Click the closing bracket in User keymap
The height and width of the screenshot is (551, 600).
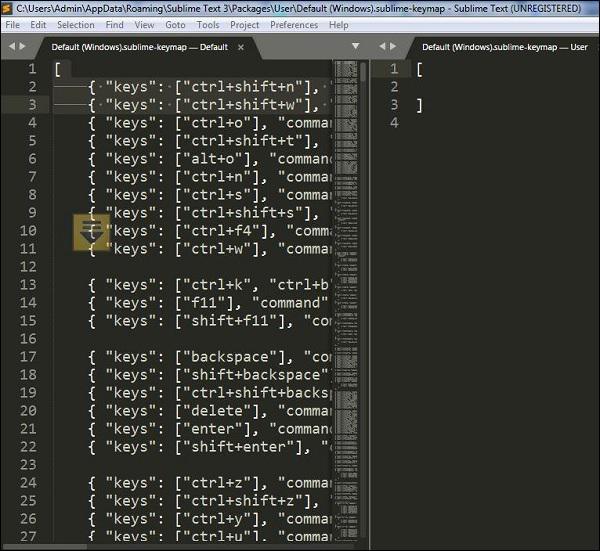pyautogui.click(x=420, y=106)
